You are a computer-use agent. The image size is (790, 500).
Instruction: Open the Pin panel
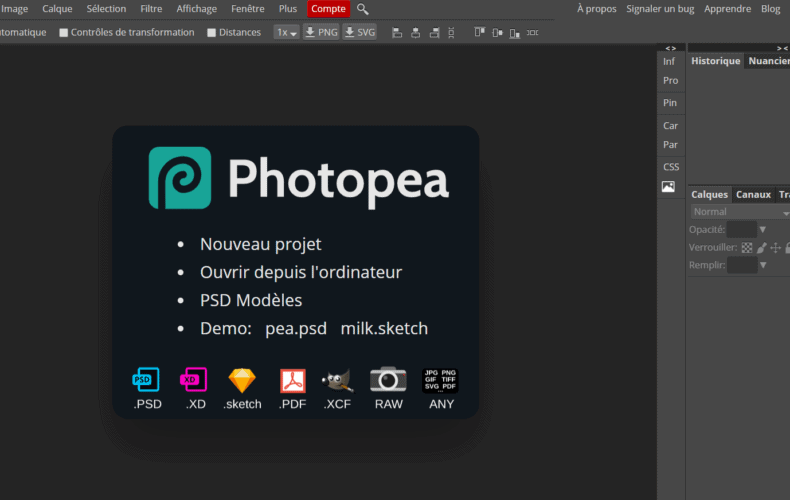pos(670,103)
